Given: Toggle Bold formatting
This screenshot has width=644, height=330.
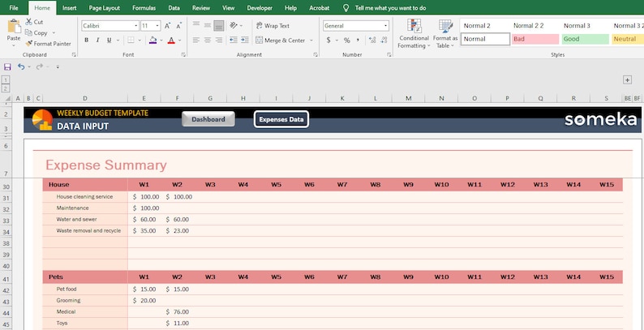Looking at the screenshot, I should coord(86,41).
